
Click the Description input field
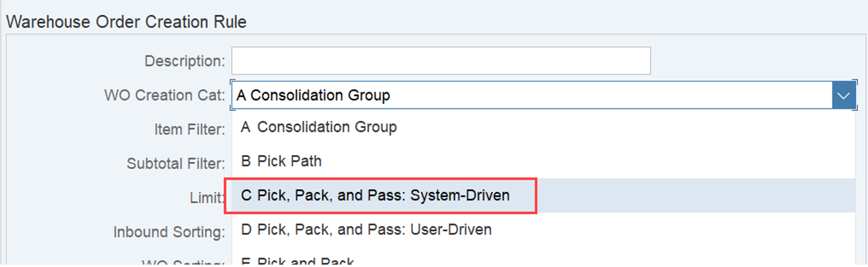pos(441,61)
